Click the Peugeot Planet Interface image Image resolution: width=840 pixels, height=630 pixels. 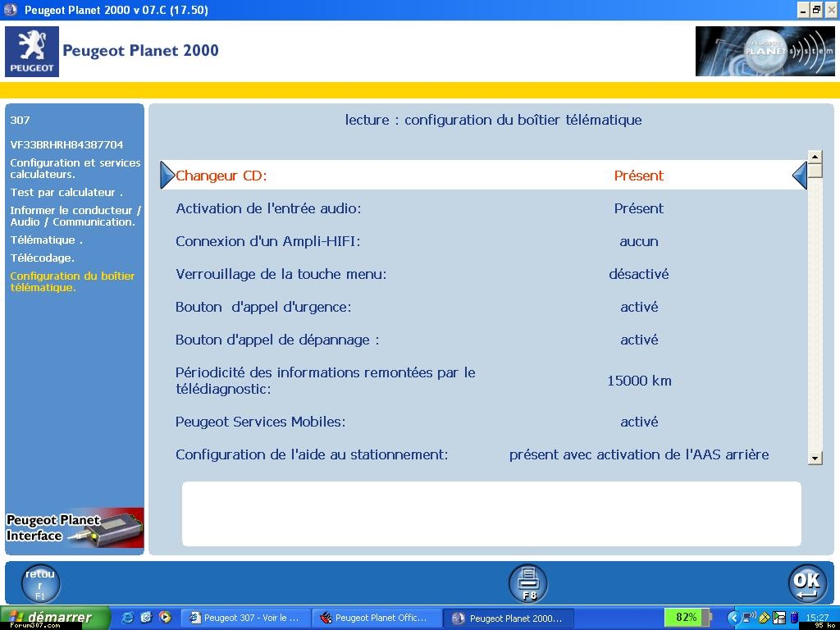pyautogui.click(x=75, y=528)
